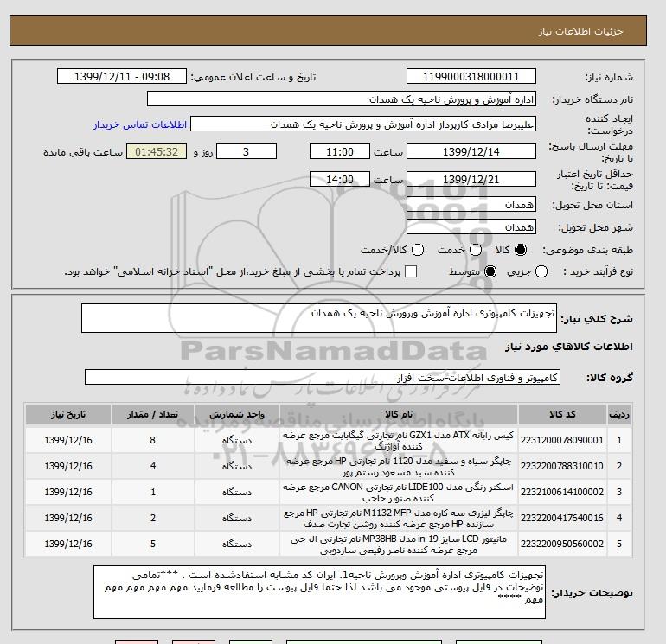
Task: Click quantity 8 in row 1
Action: [153, 440]
